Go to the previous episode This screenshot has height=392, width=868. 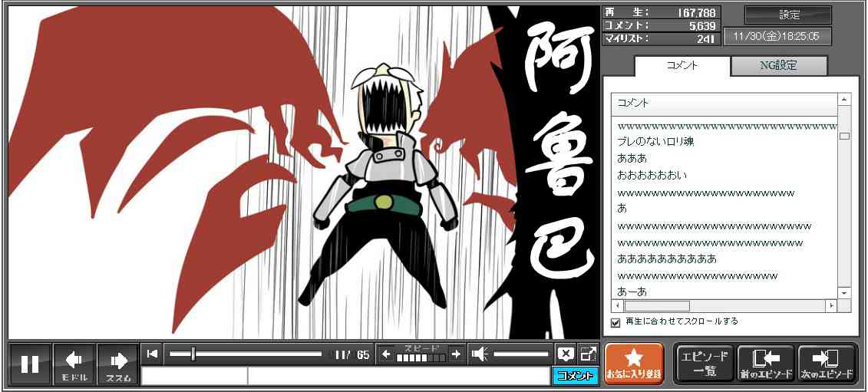[x=765, y=364]
